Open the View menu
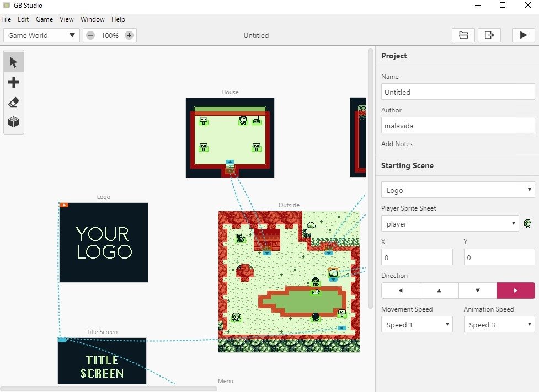This screenshot has height=392, width=539. 66,19
